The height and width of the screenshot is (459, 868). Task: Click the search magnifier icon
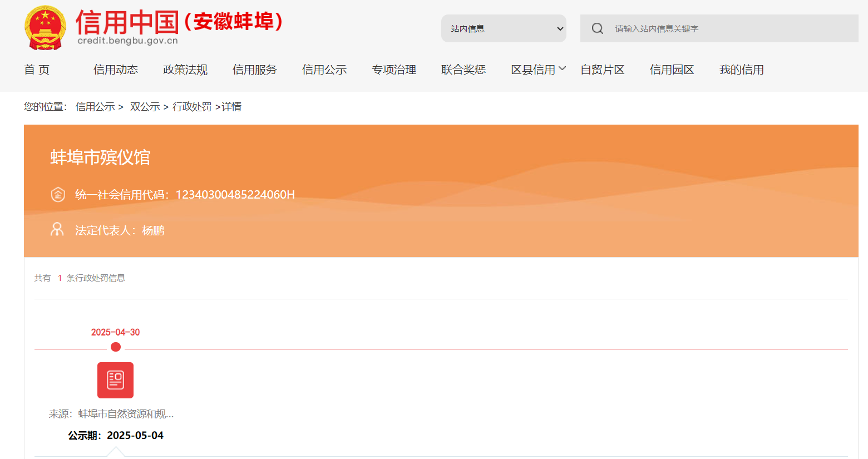(598, 28)
